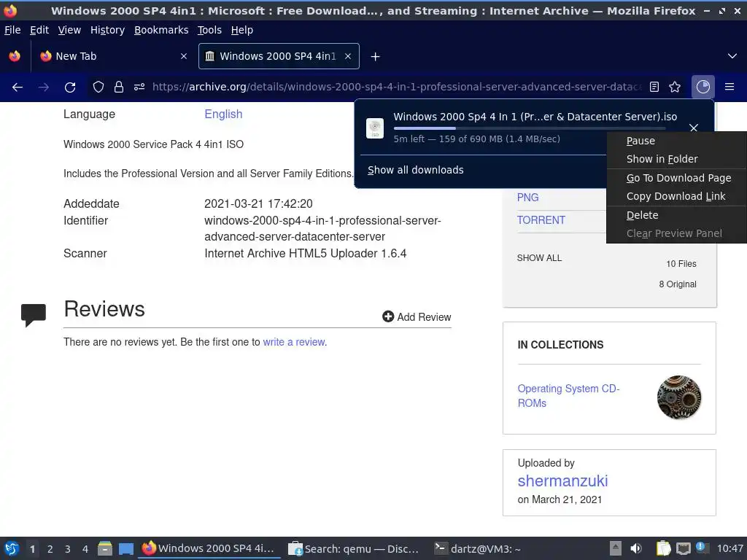The image size is (747, 560).
Task: Choose Delete from the download context menu
Action: click(676, 215)
